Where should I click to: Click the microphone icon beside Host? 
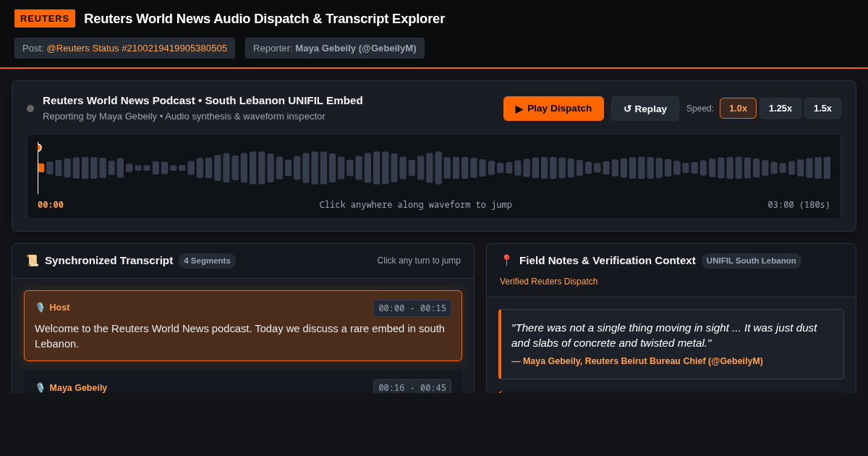tap(41, 308)
